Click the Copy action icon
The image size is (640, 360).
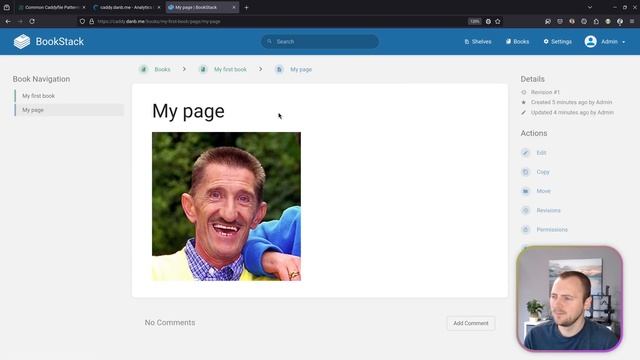tap(525, 172)
